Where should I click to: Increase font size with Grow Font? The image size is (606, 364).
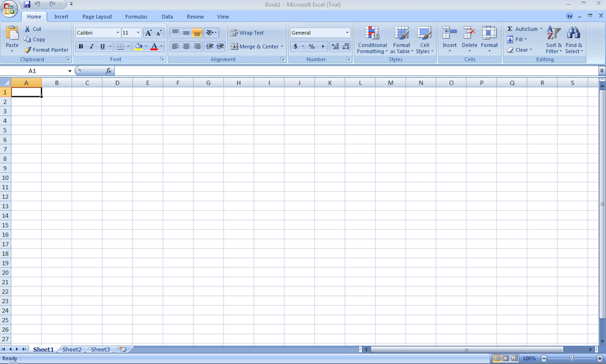[149, 33]
